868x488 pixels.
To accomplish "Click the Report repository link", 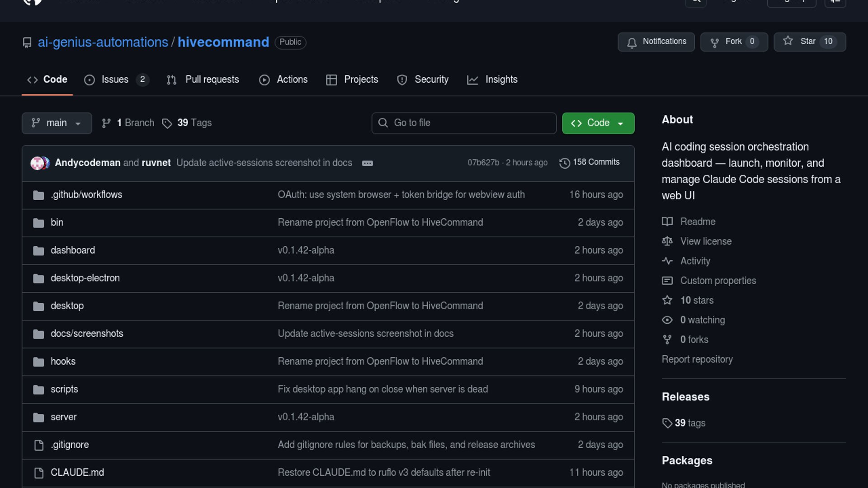I will 697,359.
